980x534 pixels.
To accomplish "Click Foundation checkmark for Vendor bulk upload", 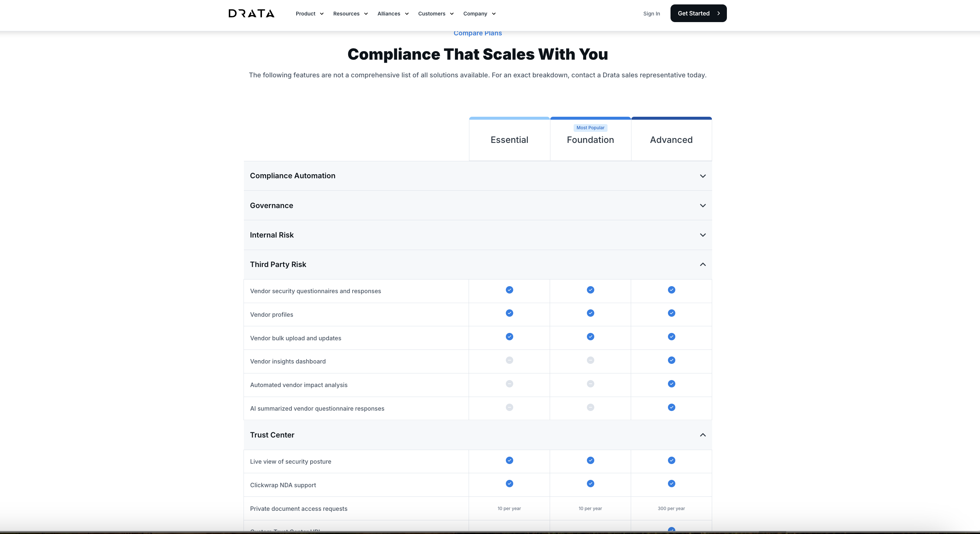I will [x=590, y=337].
